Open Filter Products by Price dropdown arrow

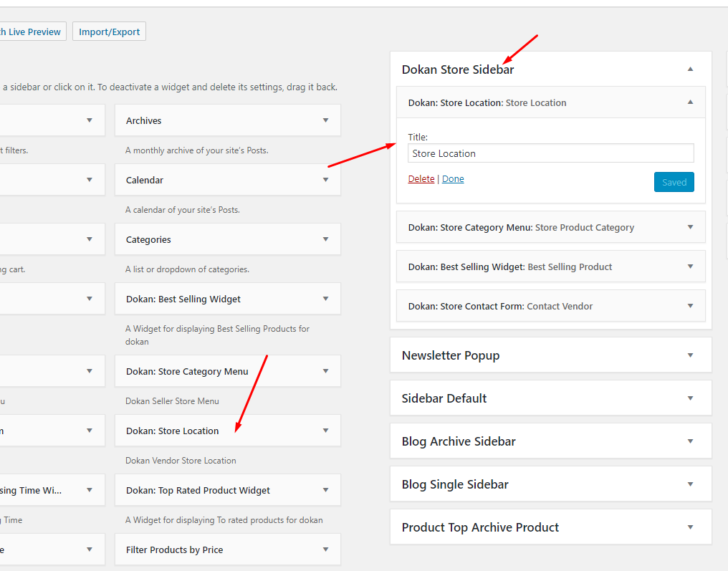326,550
